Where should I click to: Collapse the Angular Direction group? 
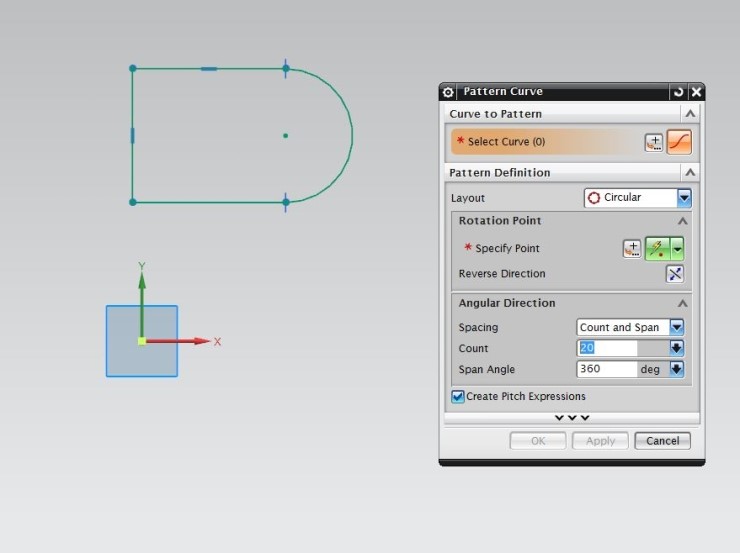click(682, 303)
